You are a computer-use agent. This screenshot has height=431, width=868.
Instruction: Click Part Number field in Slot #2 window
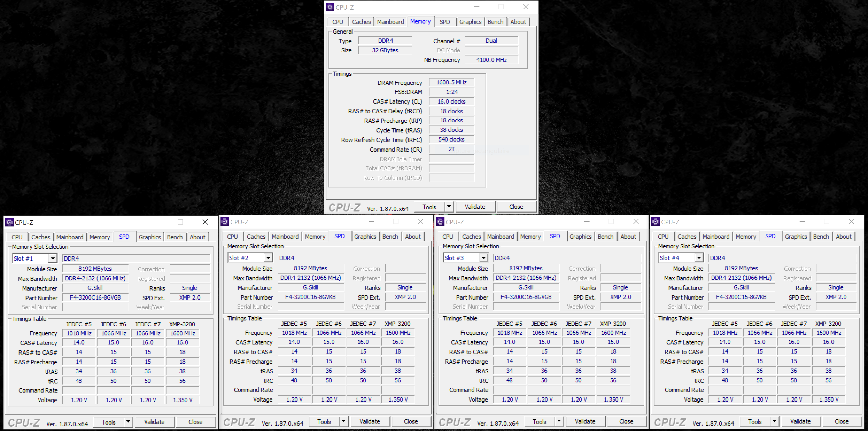click(x=310, y=297)
